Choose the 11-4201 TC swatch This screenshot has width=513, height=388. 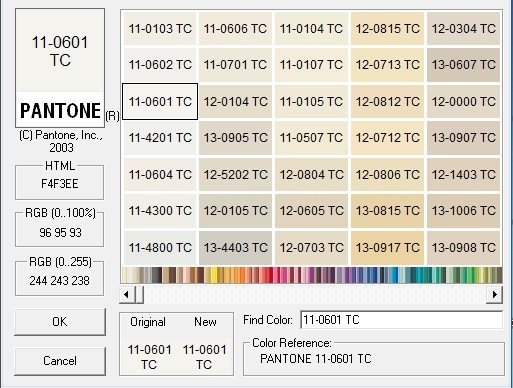(160, 138)
